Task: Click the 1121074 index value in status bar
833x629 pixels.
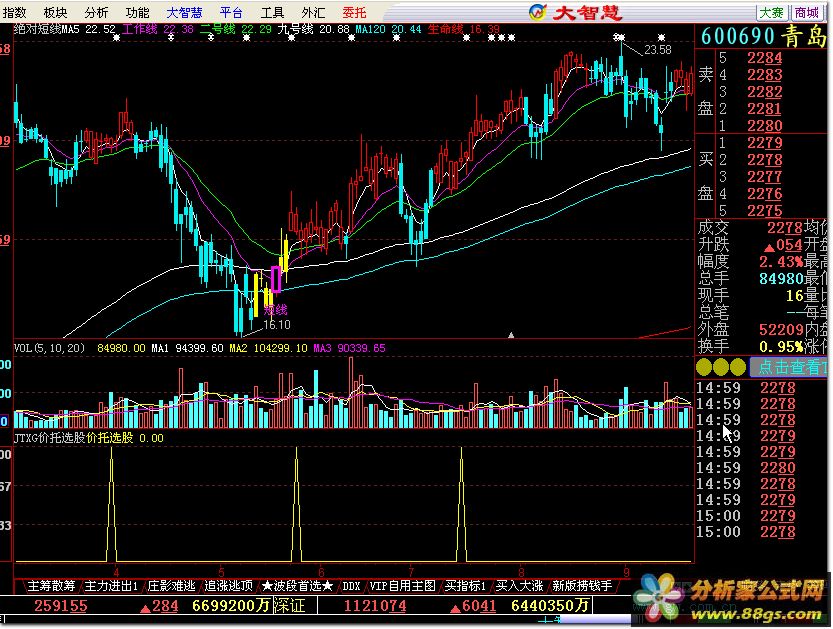Action: (x=375, y=605)
